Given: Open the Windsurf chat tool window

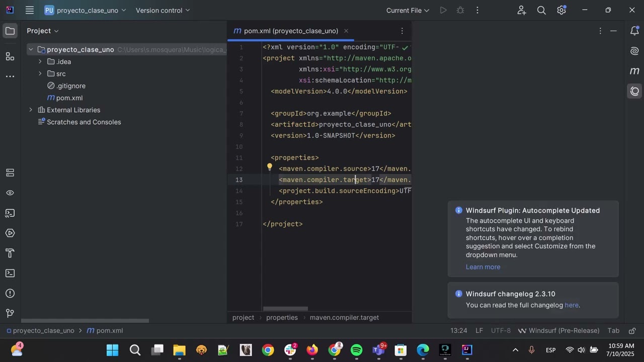Looking at the screenshot, I should [x=634, y=91].
